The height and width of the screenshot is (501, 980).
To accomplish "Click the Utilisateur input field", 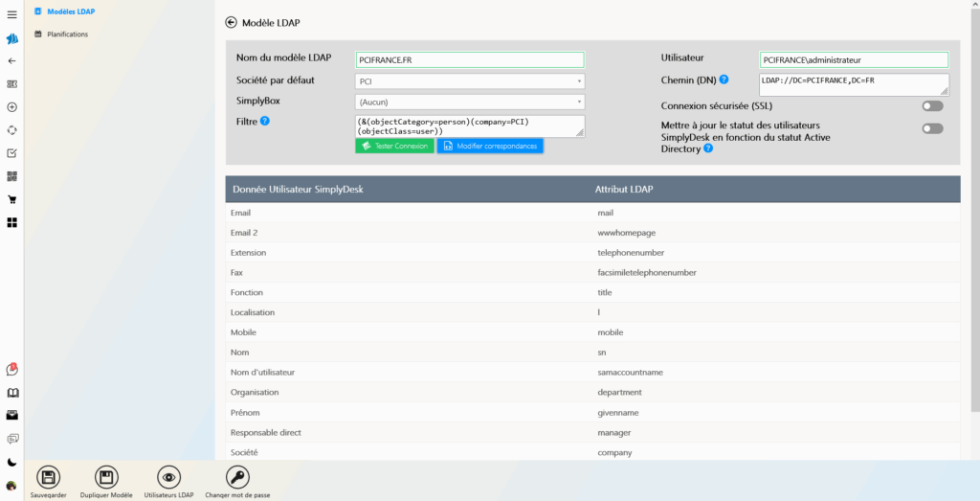I will click(x=854, y=60).
